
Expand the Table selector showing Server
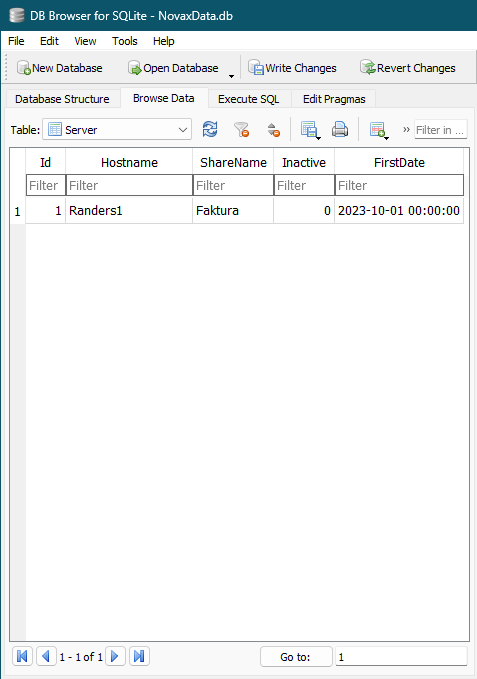117,129
